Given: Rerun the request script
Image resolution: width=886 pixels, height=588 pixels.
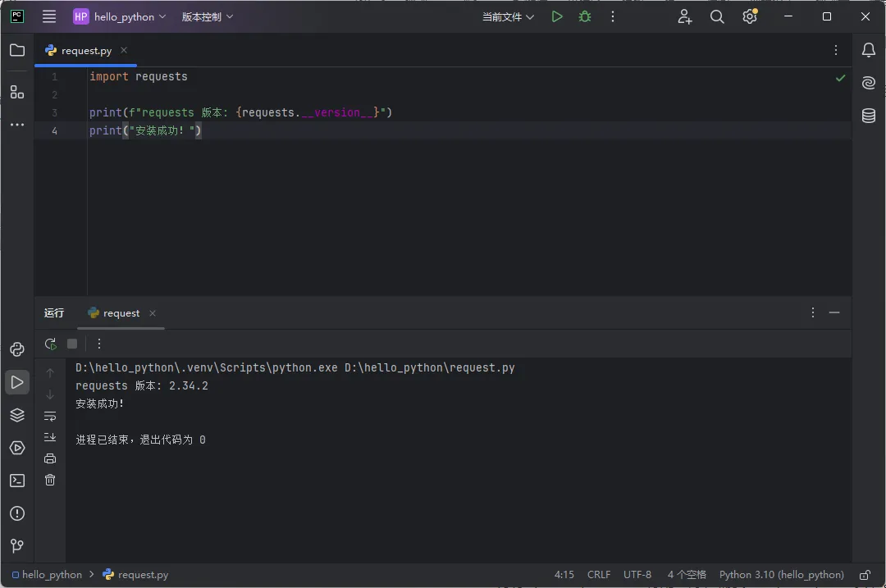Looking at the screenshot, I should coord(50,344).
